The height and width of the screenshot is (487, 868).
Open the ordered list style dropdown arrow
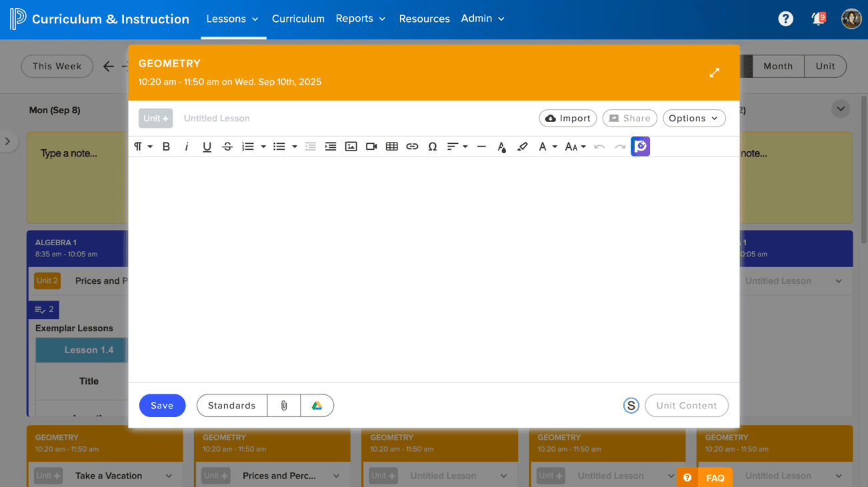point(263,147)
